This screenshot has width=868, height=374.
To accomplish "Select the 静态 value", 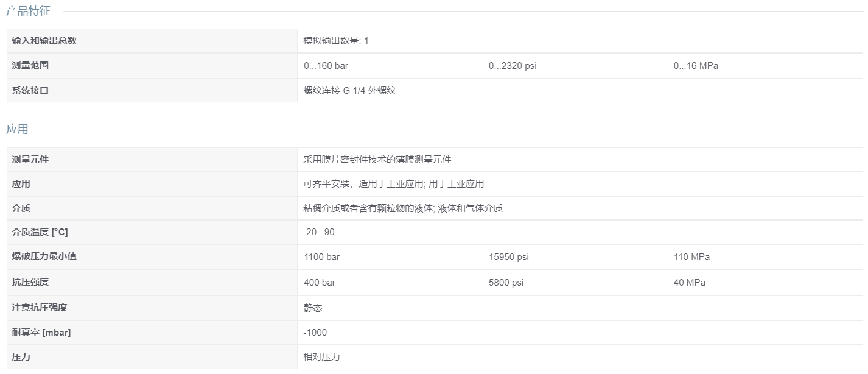I will pyautogui.click(x=313, y=308).
